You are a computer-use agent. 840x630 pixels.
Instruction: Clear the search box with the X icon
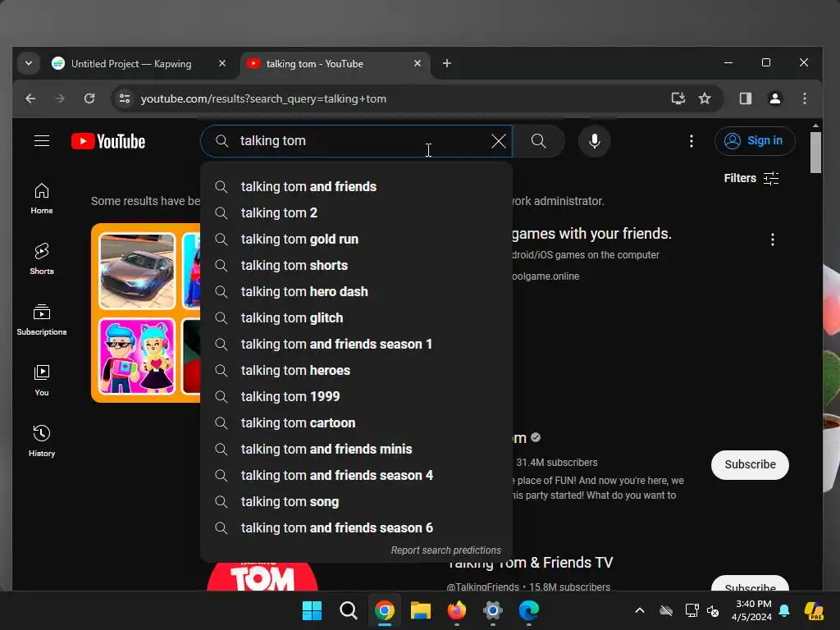499,141
